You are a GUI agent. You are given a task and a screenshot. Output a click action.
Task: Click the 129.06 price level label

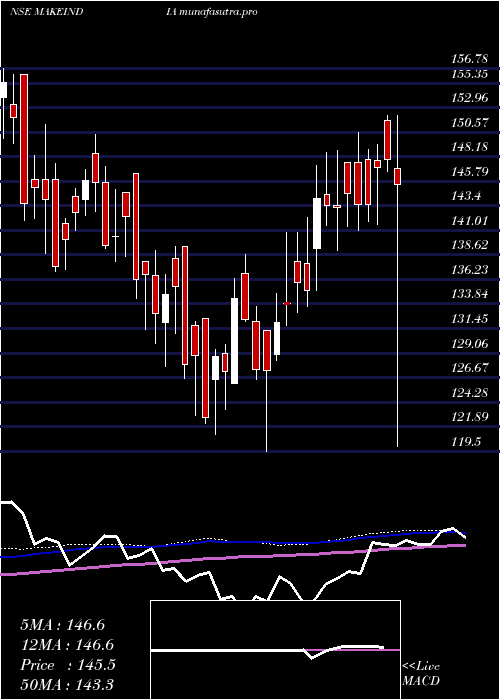tap(470, 344)
